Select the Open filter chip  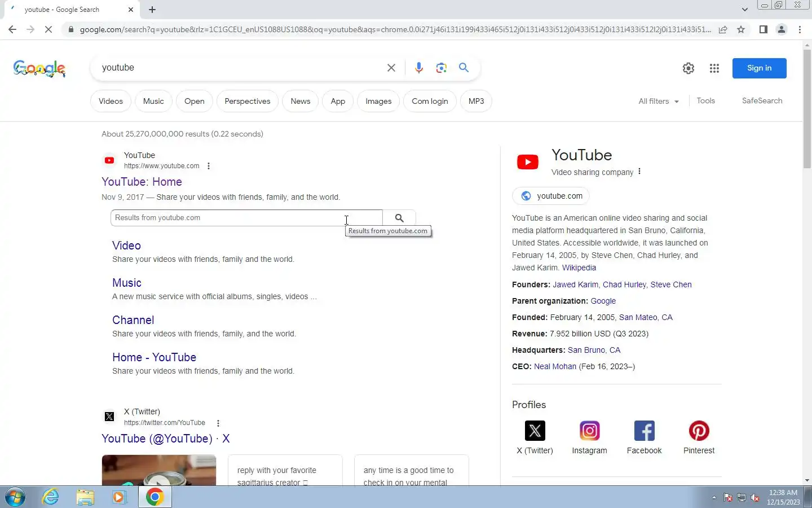(x=195, y=101)
